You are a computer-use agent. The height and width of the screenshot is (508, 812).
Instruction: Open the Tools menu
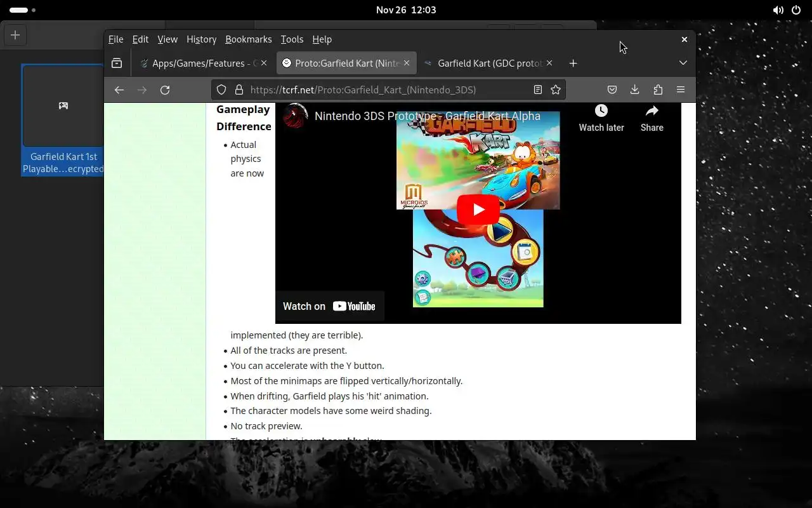pyautogui.click(x=292, y=39)
